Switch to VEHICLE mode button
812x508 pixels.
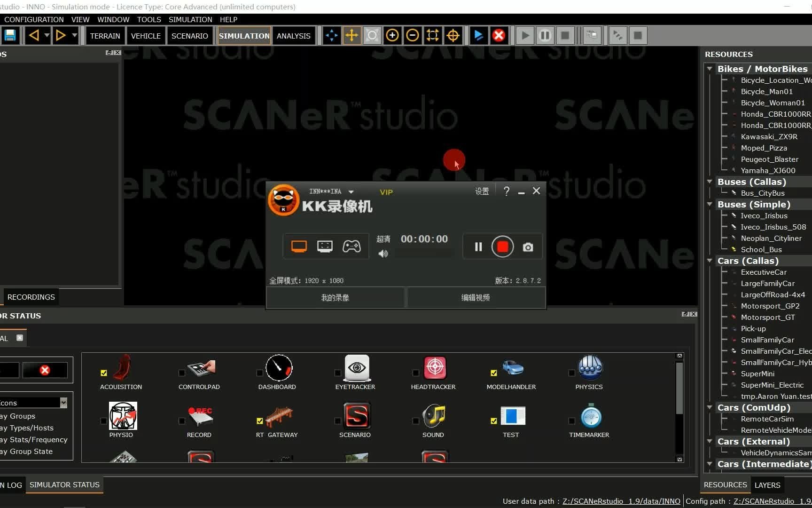[146, 36]
